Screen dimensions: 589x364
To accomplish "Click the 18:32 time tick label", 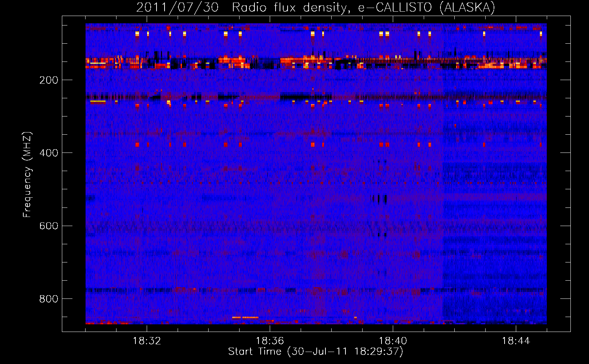I will pos(147,341).
